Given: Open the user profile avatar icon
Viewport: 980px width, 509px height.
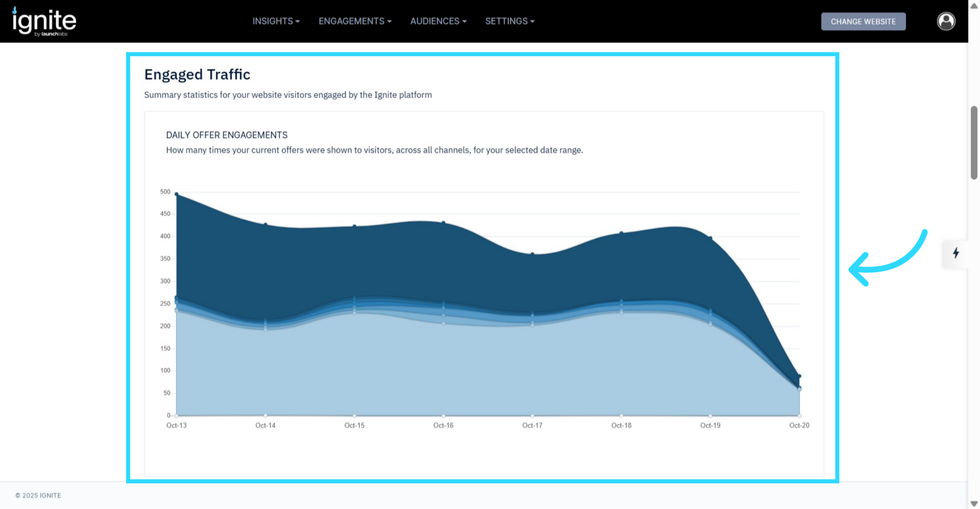Looking at the screenshot, I should point(946,21).
